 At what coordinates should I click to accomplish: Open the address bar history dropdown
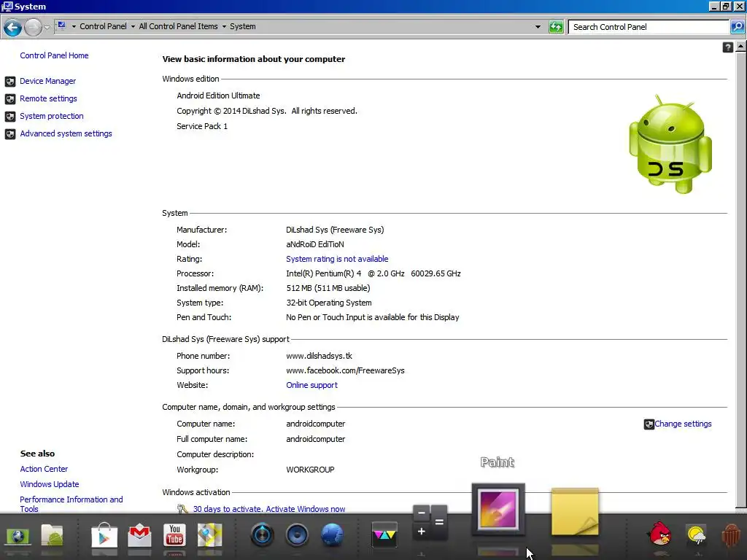click(538, 27)
